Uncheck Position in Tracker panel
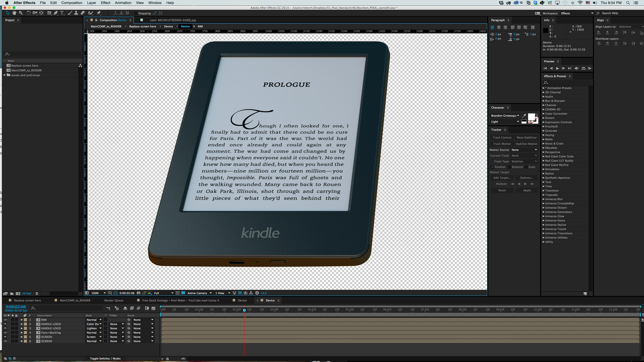 point(492,167)
